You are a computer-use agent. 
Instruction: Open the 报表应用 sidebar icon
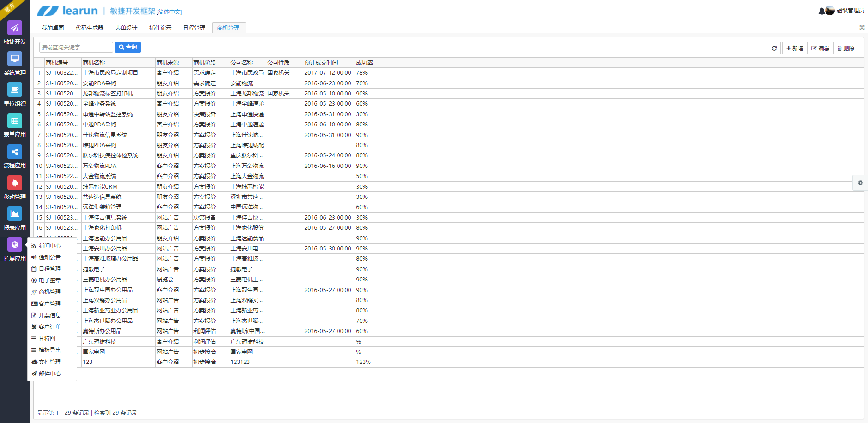[x=15, y=214]
